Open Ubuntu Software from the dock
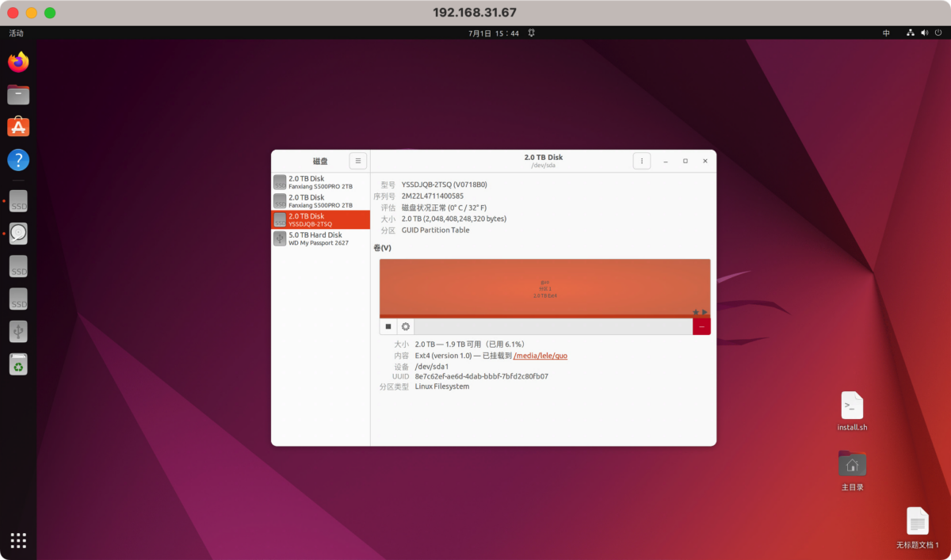 click(18, 128)
